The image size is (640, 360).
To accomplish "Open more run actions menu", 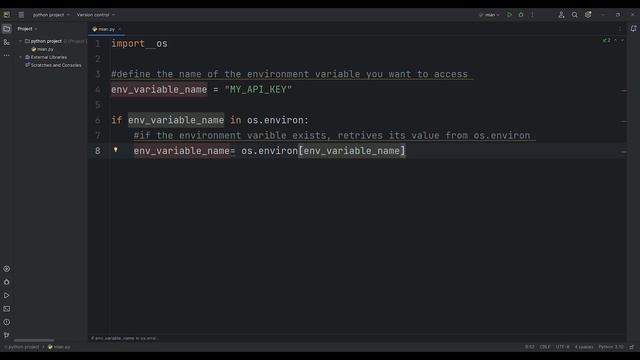I will (532, 15).
